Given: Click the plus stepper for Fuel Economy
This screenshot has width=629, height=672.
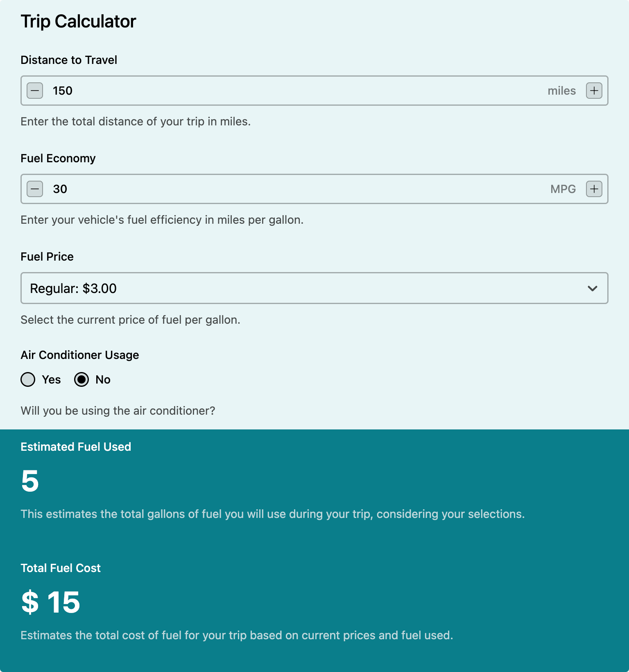Looking at the screenshot, I should tap(594, 189).
